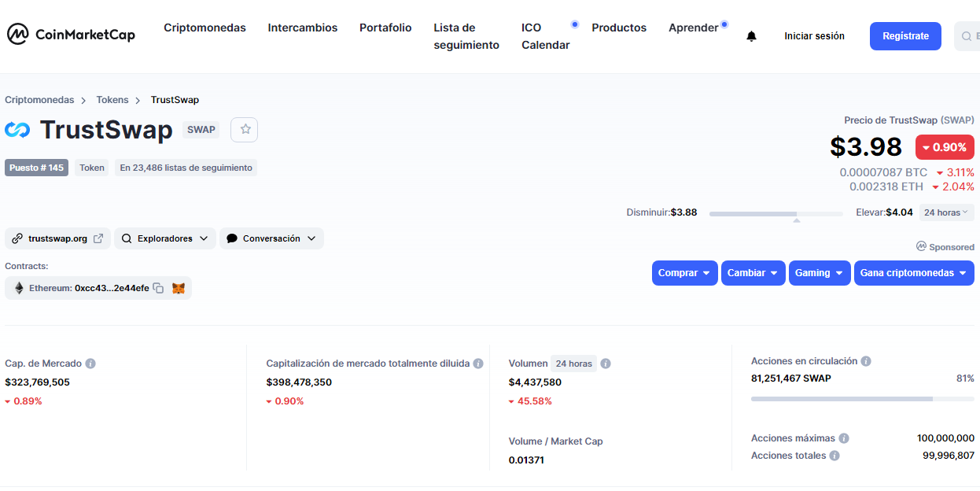Add token to MetaMask fox icon
The width and height of the screenshot is (980, 491).
coord(179,288)
